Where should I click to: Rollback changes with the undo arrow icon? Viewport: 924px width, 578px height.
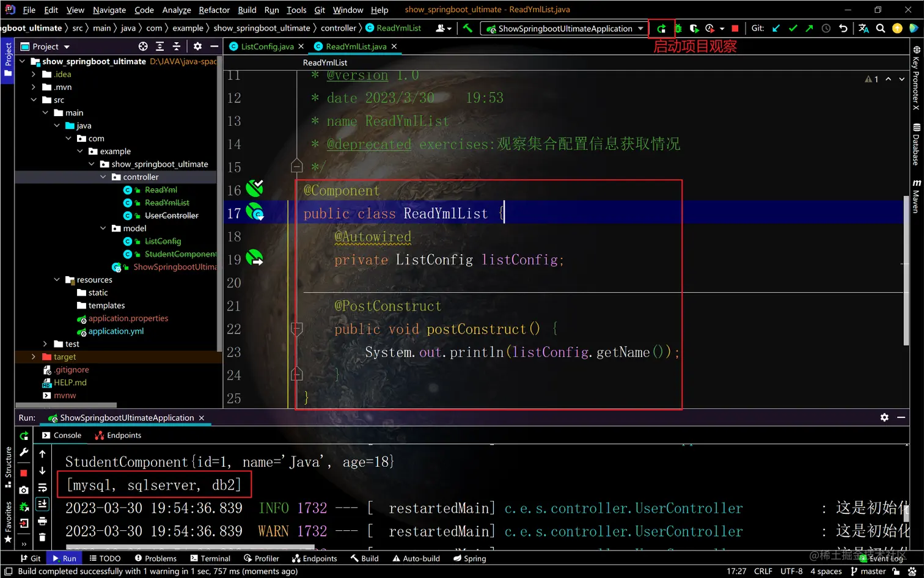843,28
